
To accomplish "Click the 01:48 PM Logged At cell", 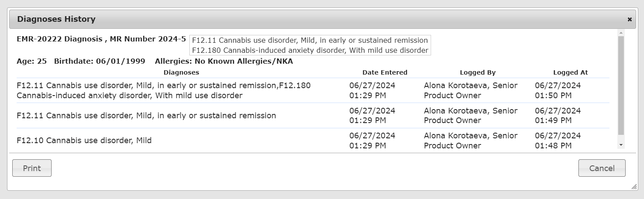I will [553, 146].
